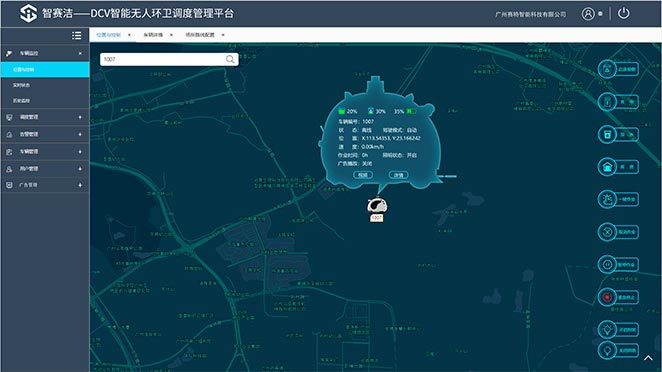Click the user account avatar icon
This screenshot has width=662, height=372.
click(x=588, y=14)
